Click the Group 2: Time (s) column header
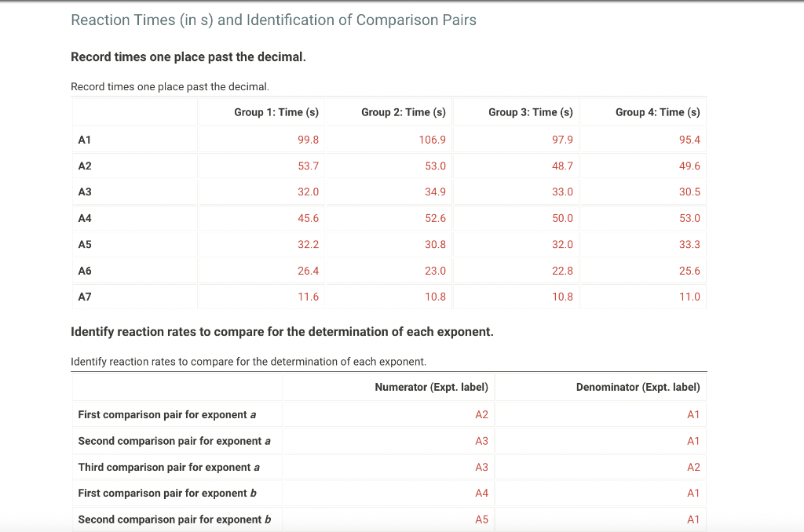Viewport: 804px width, 532px height. click(x=404, y=112)
